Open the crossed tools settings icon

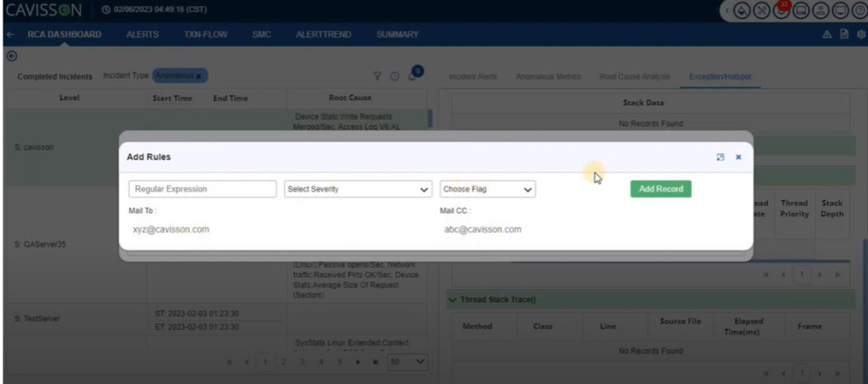pyautogui.click(x=761, y=12)
